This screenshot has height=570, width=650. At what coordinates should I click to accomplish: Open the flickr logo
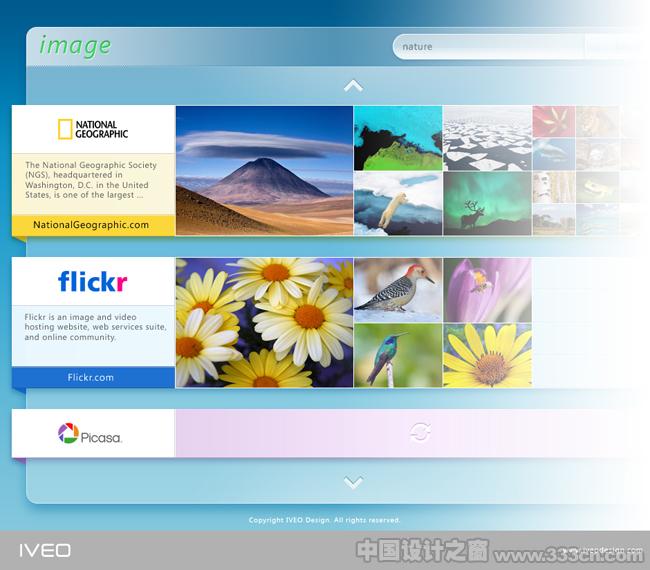point(92,281)
